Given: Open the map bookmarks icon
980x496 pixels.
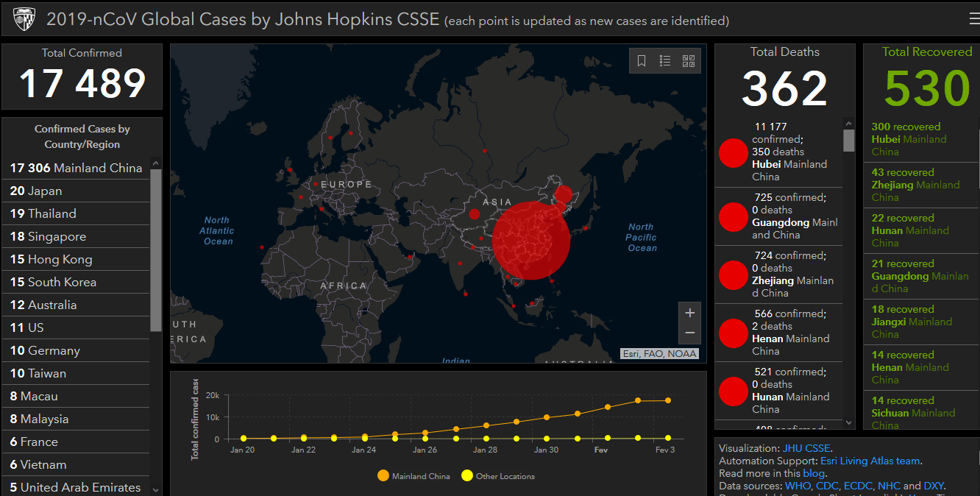Looking at the screenshot, I should coord(642,61).
